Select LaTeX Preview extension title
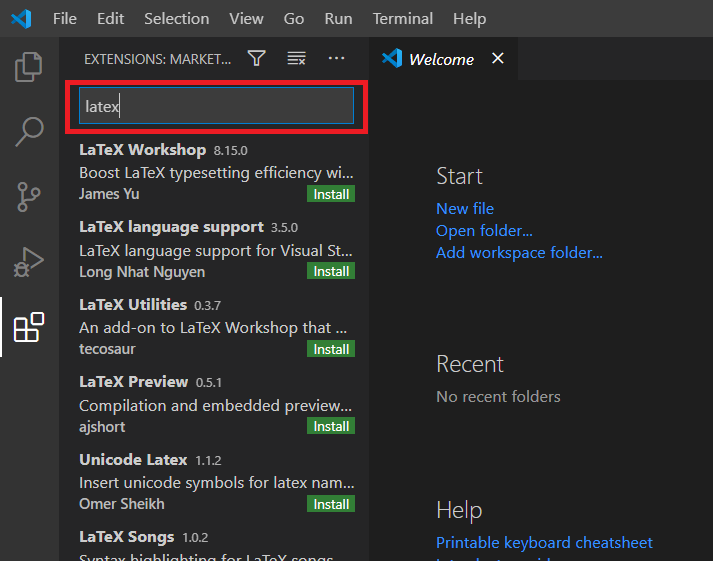This screenshot has width=713, height=561. pos(134,382)
